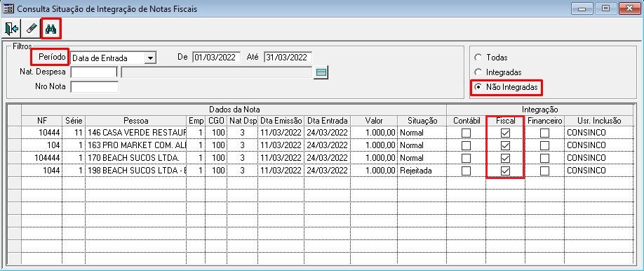
Task: Click the Fiscal column header
Action: 505,121
